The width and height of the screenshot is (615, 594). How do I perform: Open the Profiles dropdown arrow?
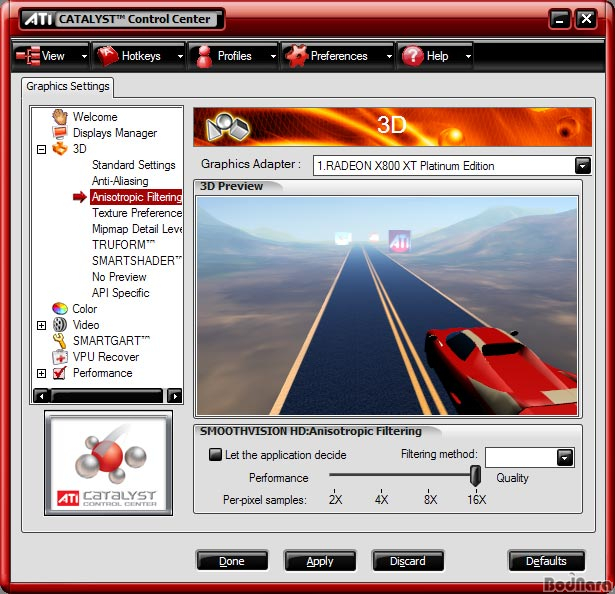coord(273,56)
